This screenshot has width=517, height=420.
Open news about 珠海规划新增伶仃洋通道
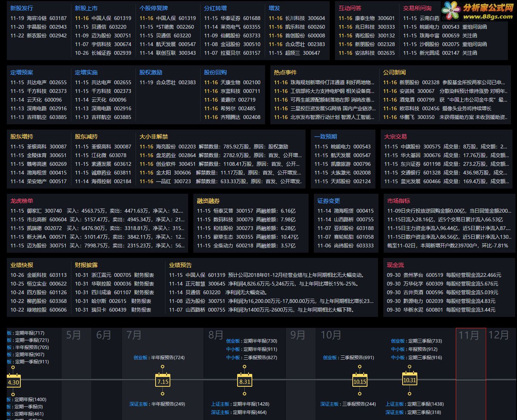(x=324, y=82)
